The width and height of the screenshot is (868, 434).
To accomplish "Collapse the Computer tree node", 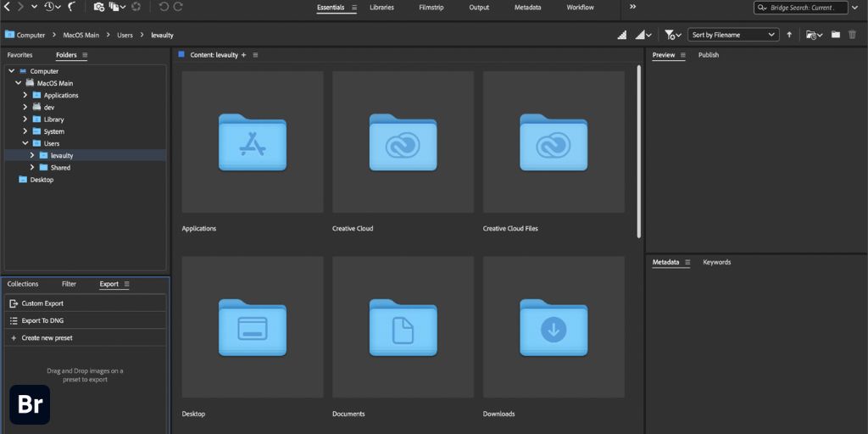I will (x=12, y=71).
